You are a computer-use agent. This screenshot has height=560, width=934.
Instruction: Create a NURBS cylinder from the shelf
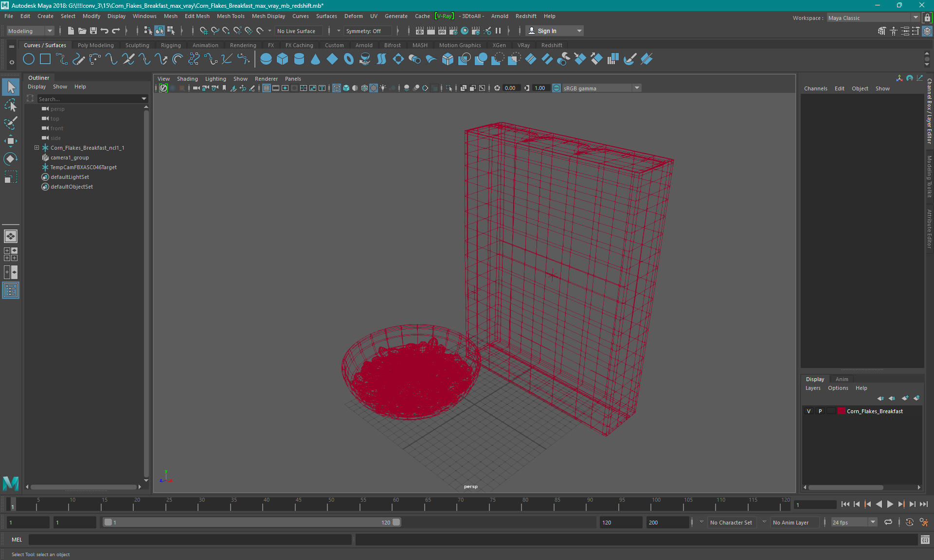[x=299, y=59]
